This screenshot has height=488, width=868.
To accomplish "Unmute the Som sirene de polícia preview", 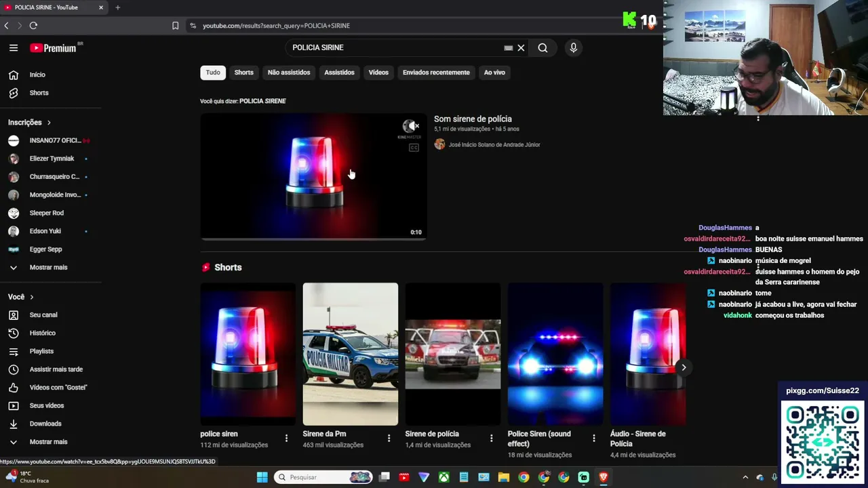I will [411, 126].
